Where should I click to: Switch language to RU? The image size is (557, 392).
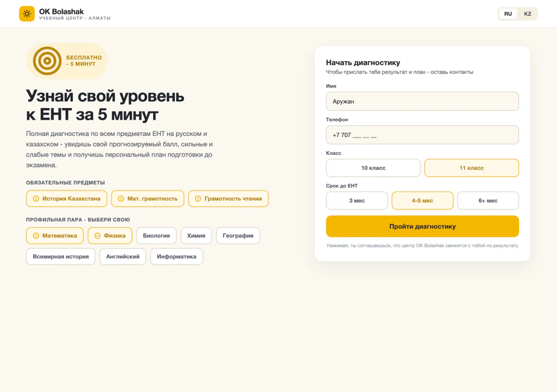tap(508, 14)
